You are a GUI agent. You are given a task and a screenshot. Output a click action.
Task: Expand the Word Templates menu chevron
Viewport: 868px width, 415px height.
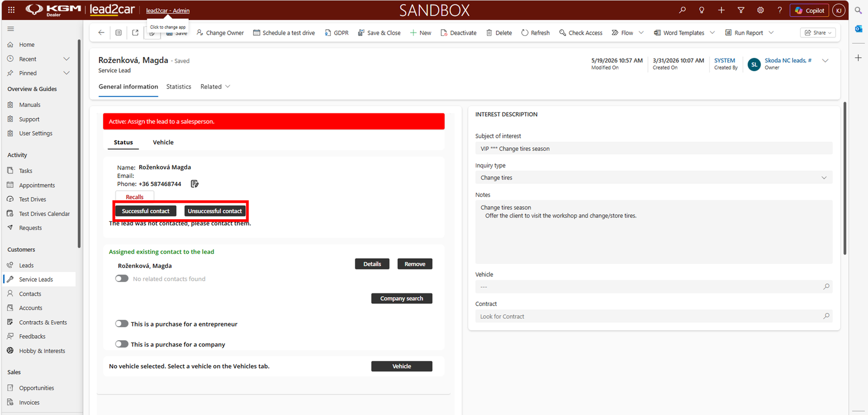712,33
